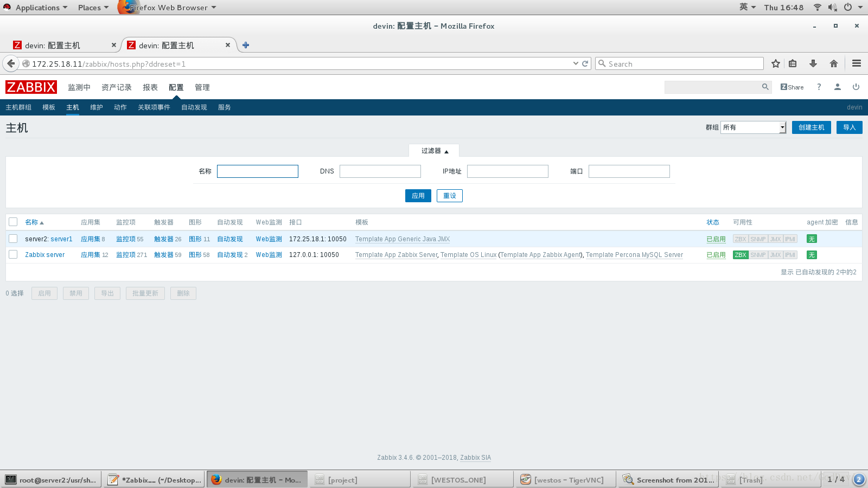
Task: Focus the IP地址 filter input
Action: (508, 171)
